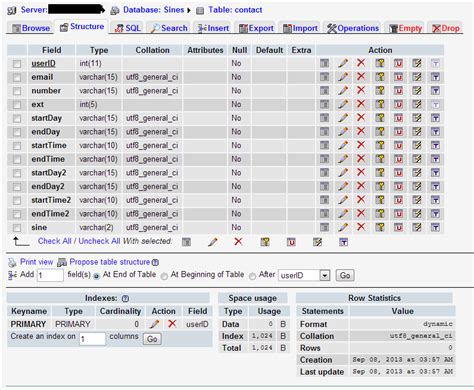474x390 pixels.
Task: Open the Import tab
Action: 300,28
